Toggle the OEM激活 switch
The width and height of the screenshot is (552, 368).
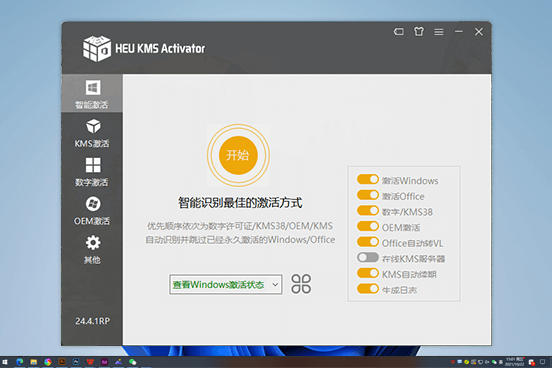(x=368, y=226)
